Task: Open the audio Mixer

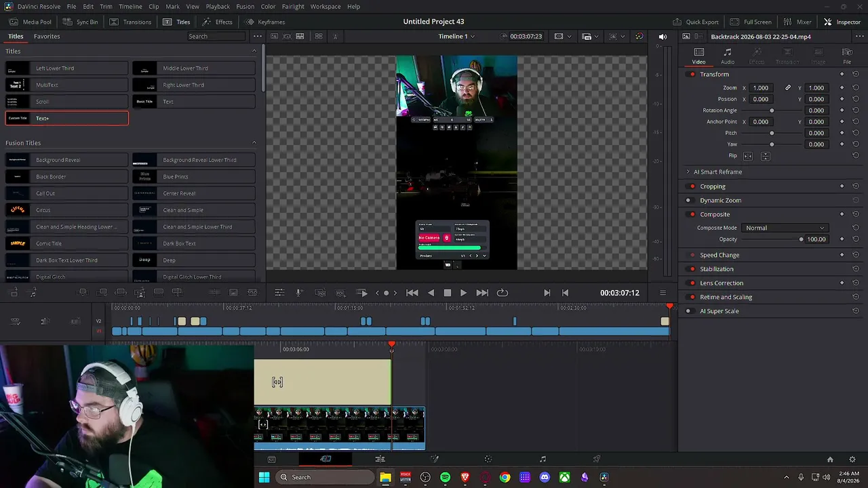Action: click(x=797, y=22)
